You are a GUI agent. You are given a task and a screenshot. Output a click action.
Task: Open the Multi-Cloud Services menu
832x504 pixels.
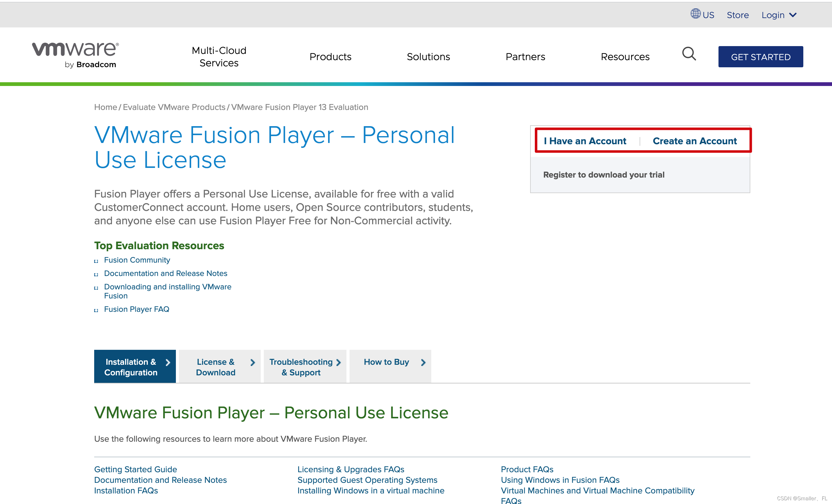click(219, 57)
